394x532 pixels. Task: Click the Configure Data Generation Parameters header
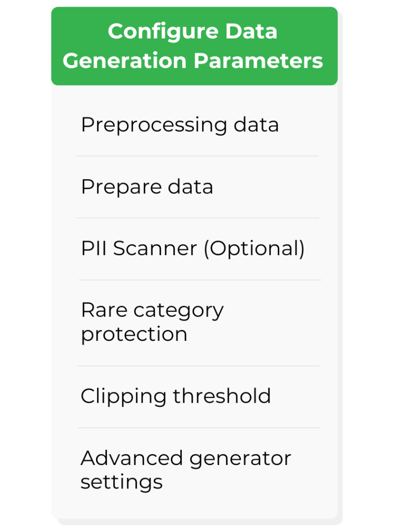[193, 46]
